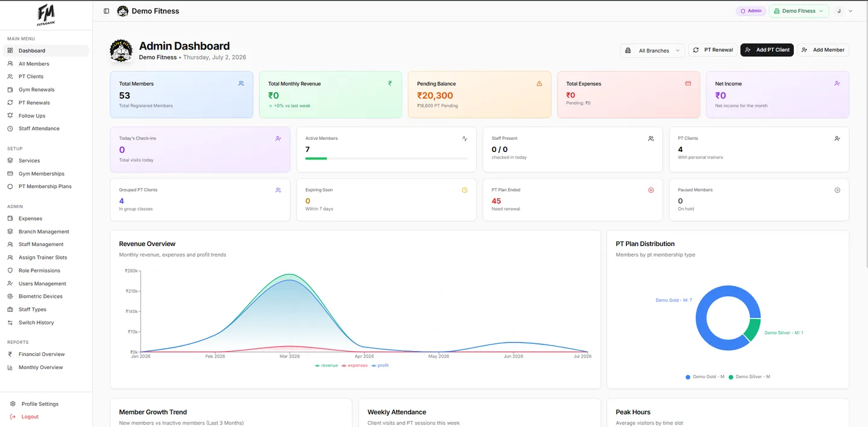This screenshot has width=868, height=427.
Task: Click the green Demo Silver donut segment
Action: coord(752,329)
